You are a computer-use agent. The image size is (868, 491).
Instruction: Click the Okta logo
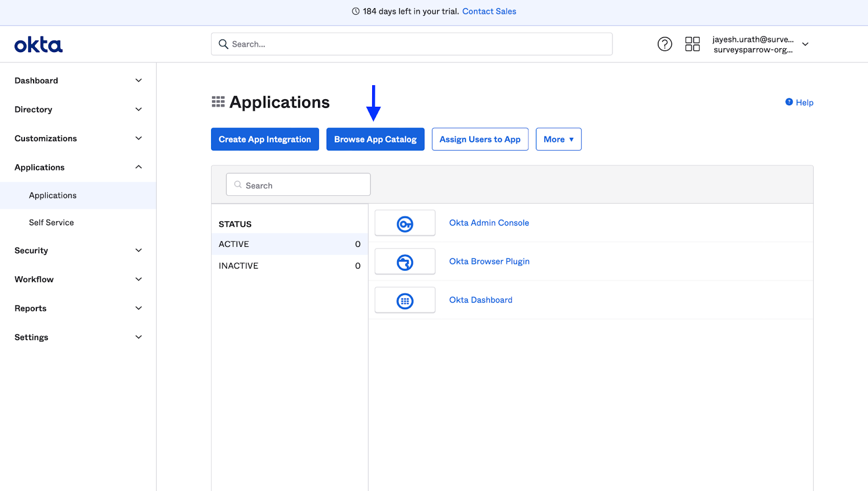tap(39, 44)
